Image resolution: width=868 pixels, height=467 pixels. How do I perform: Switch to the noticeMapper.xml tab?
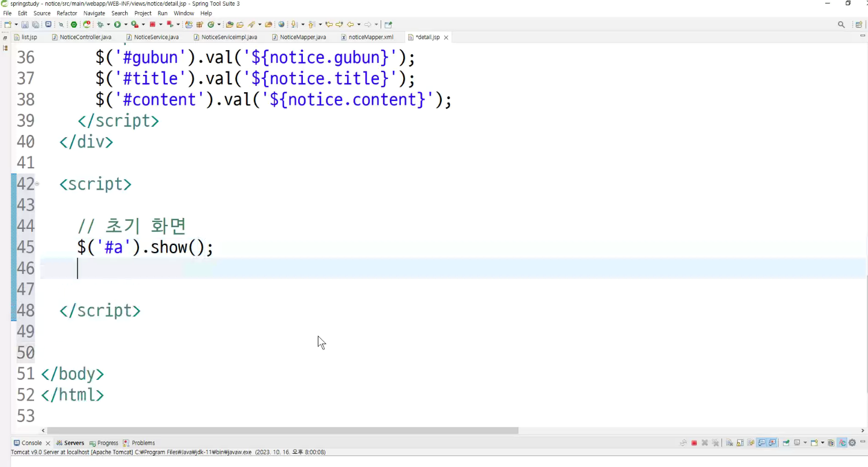367,37
